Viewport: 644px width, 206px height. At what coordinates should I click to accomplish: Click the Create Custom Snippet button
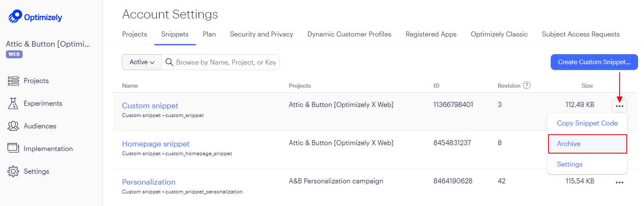coord(594,62)
